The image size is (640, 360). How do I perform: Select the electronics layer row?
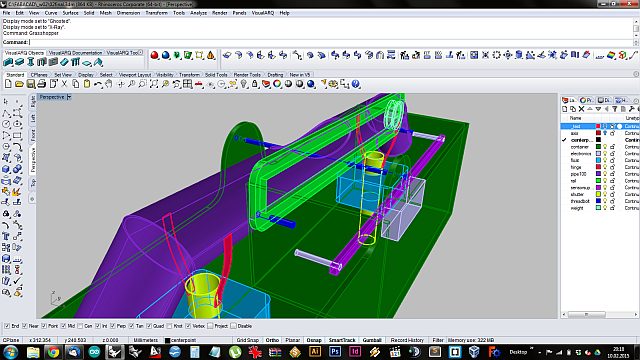pos(600,154)
